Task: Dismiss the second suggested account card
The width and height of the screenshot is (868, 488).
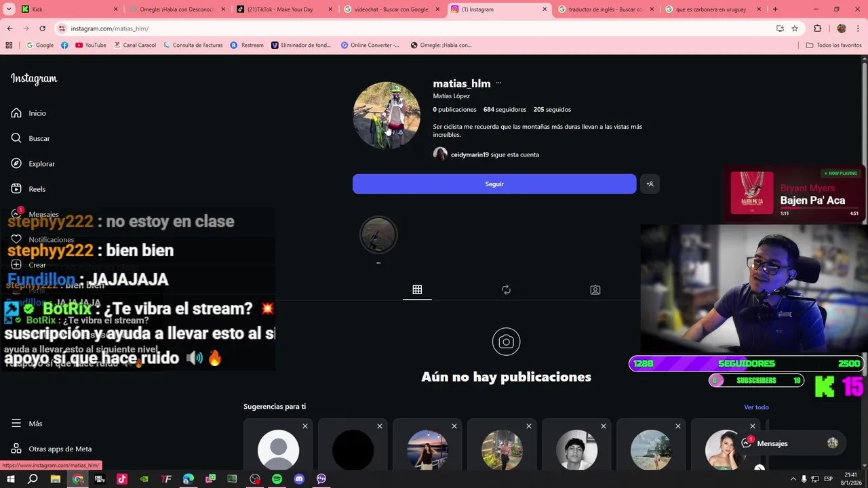Action: (380, 426)
